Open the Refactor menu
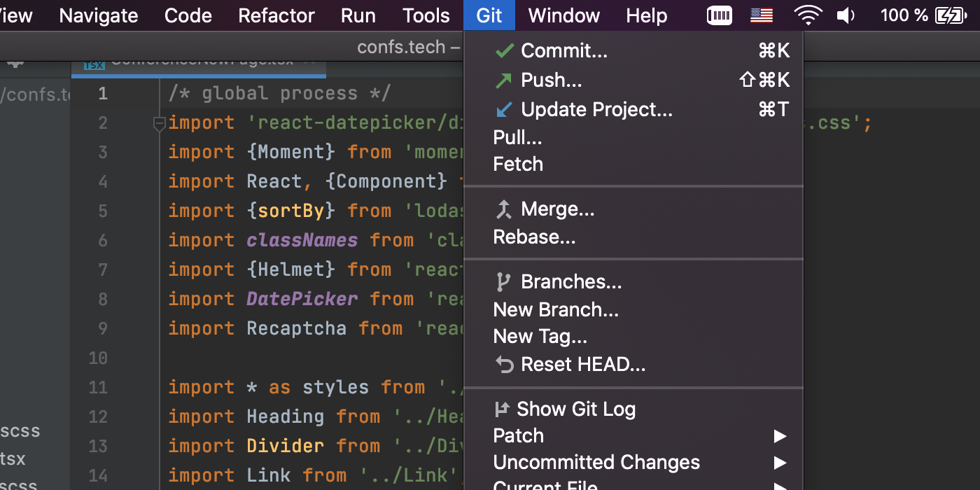Image resolution: width=980 pixels, height=490 pixels. (276, 15)
